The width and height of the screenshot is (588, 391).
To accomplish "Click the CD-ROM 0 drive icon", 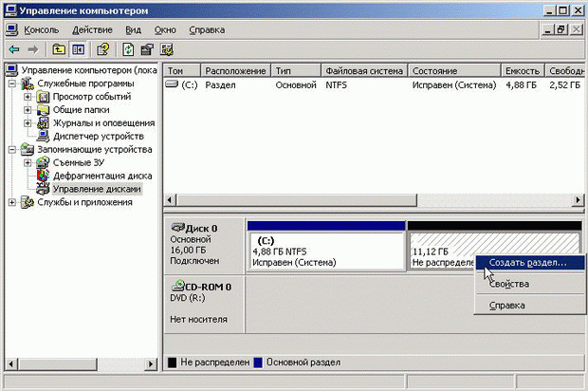I will pyautogui.click(x=177, y=286).
